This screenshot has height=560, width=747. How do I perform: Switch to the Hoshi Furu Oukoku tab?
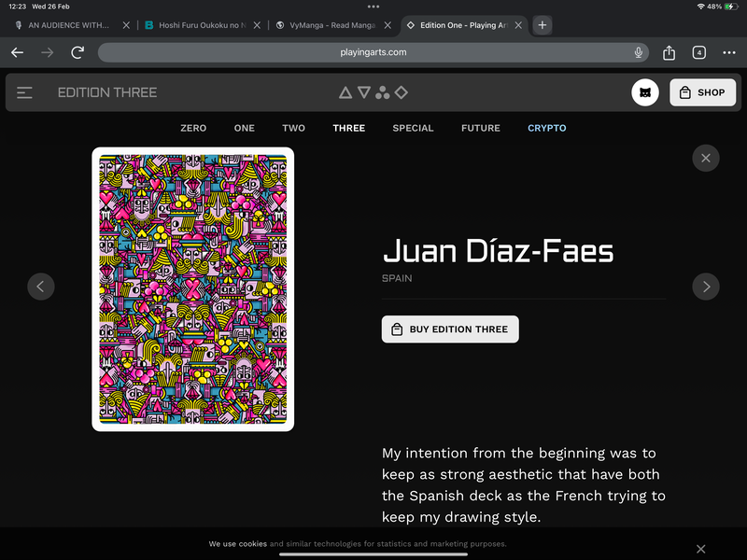[x=203, y=25]
